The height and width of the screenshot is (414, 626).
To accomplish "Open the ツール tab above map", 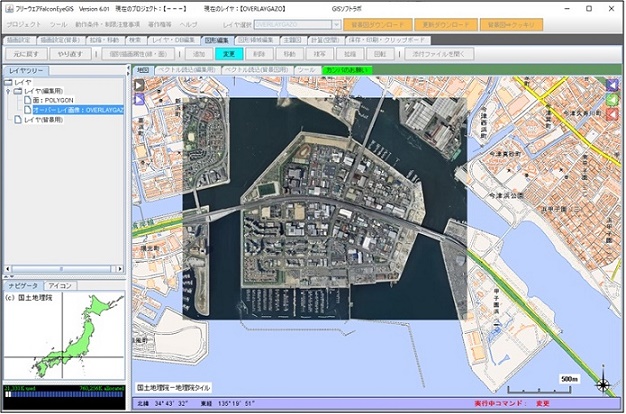I will point(307,70).
